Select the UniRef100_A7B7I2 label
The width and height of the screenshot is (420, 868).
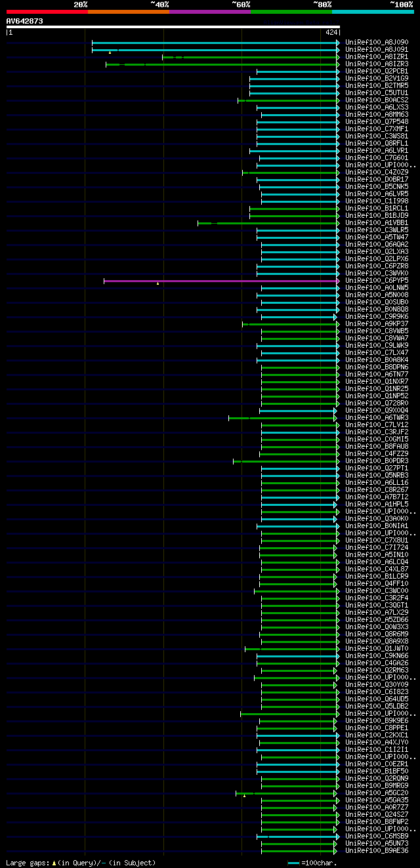pyautogui.click(x=377, y=497)
